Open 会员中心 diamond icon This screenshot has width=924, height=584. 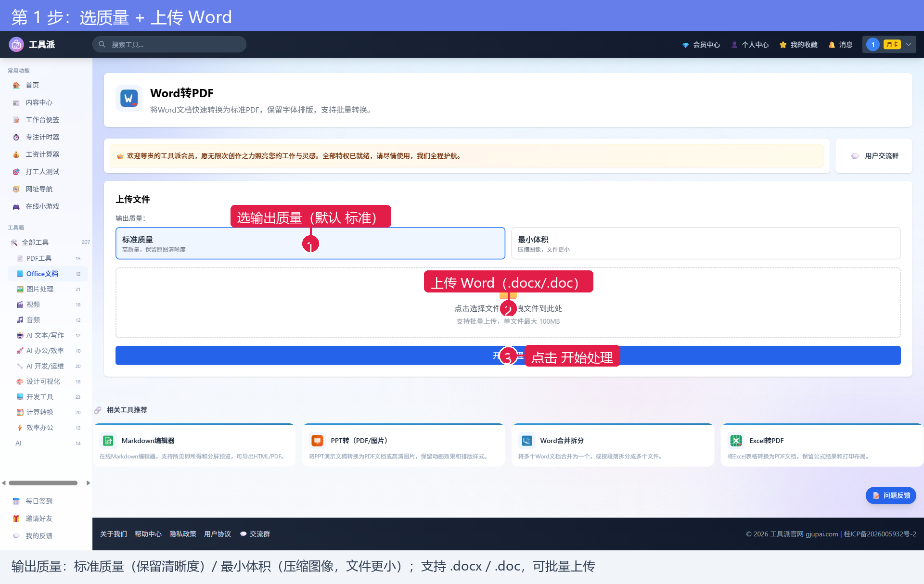(685, 45)
